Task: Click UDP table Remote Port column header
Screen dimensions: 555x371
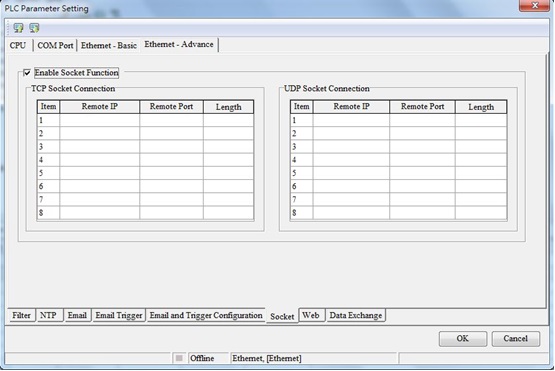Action: tap(423, 107)
